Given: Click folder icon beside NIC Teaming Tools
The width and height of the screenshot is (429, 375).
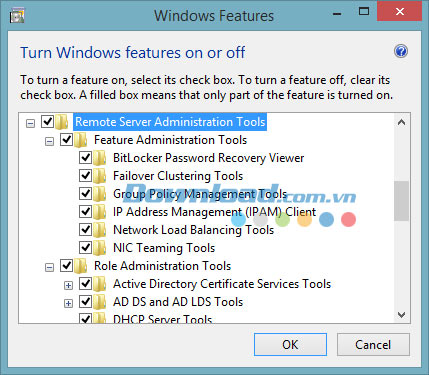Looking at the screenshot, I should [x=100, y=248].
